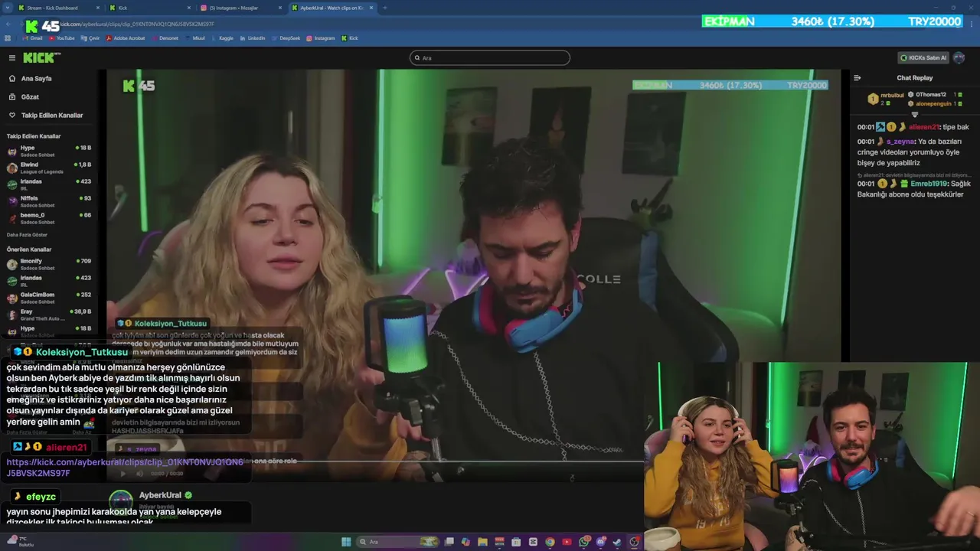Image resolution: width=980 pixels, height=551 pixels.
Task: Collapse the Chat Replay panel
Action: tap(857, 78)
